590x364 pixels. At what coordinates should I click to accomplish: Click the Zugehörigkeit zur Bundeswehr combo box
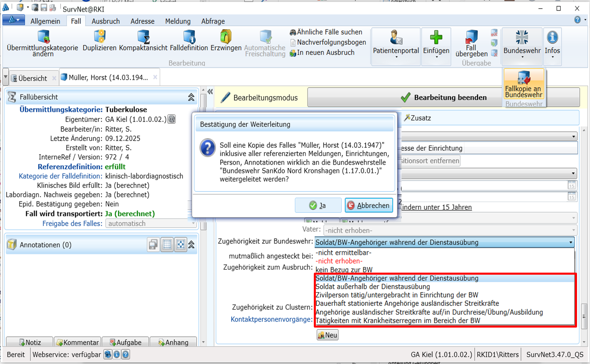pos(444,242)
